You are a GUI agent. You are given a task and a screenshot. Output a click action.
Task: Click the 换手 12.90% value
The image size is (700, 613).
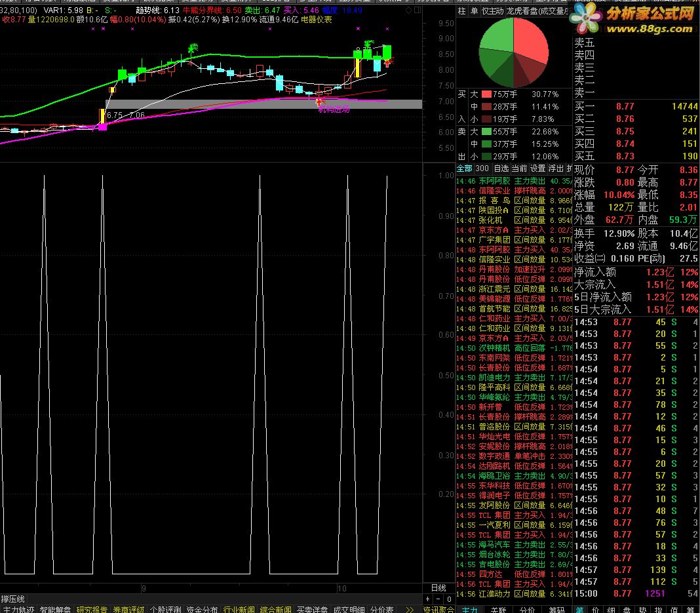click(619, 233)
